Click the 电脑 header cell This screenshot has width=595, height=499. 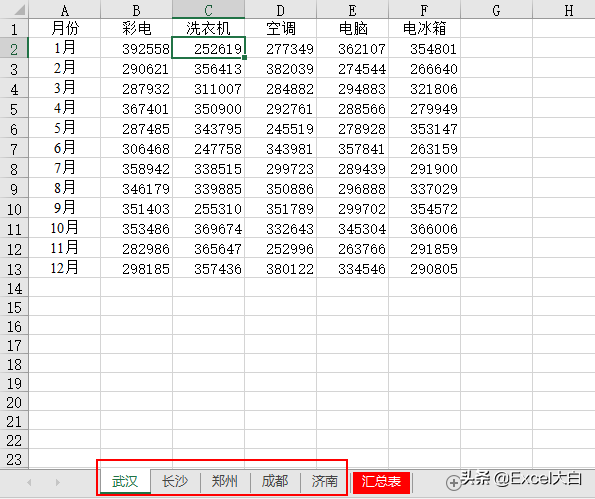pyautogui.click(x=353, y=28)
